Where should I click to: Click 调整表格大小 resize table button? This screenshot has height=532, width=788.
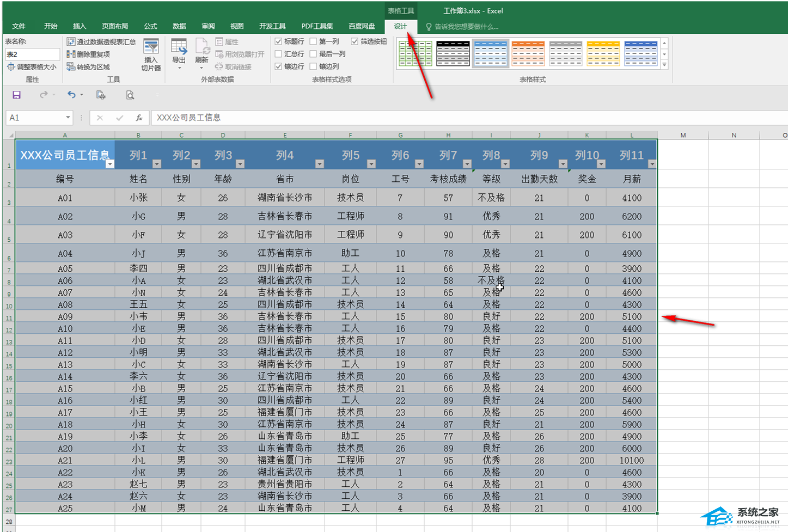[32, 67]
